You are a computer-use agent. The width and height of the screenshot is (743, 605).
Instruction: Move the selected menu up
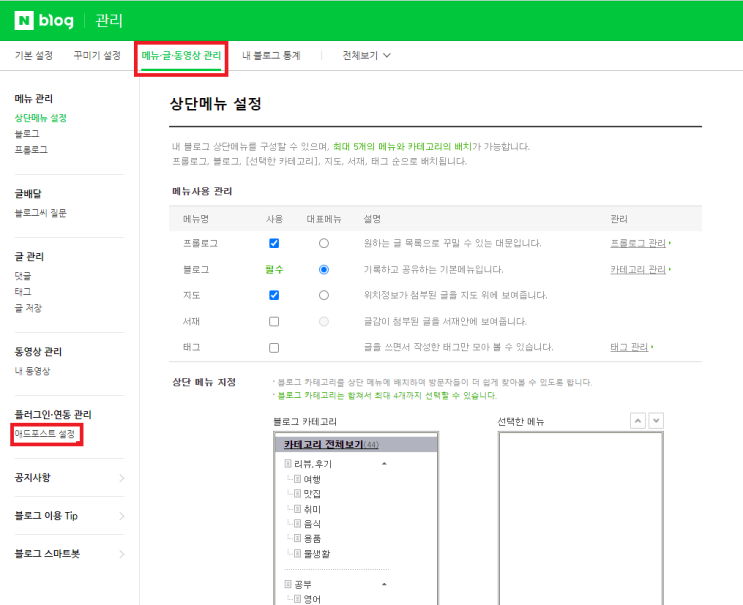(638, 421)
